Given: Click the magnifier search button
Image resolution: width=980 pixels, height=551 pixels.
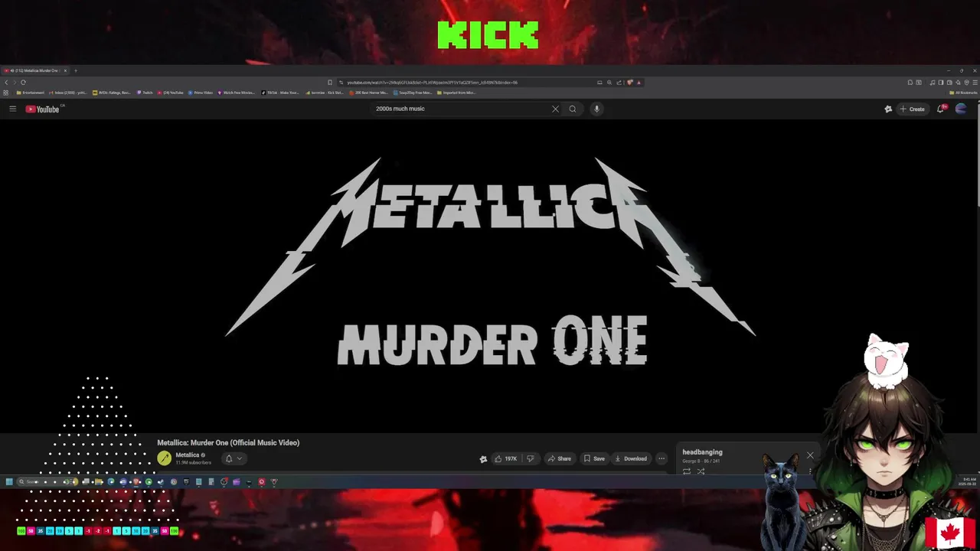Looking at the screenshot, I should tap(572, 109).
